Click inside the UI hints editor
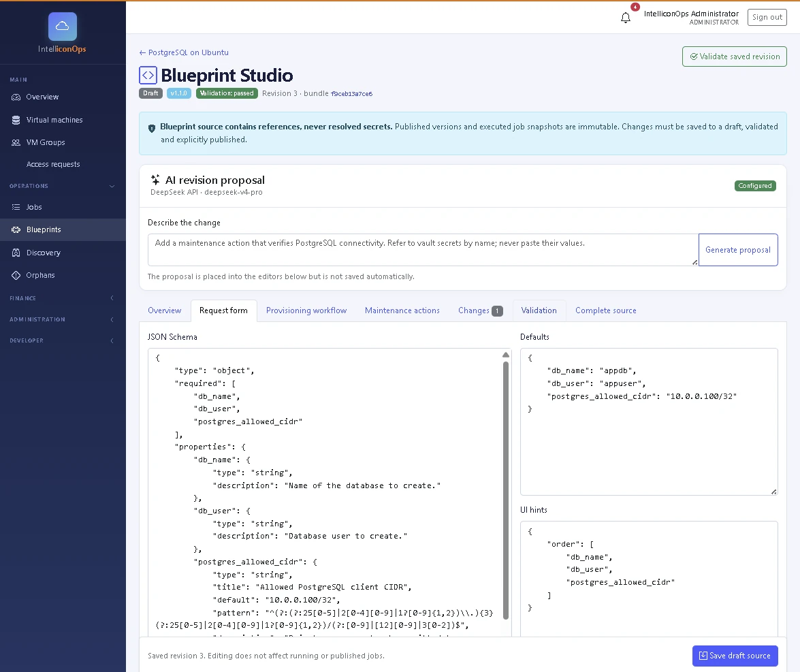800x672 pixels. tap(648, 579)
